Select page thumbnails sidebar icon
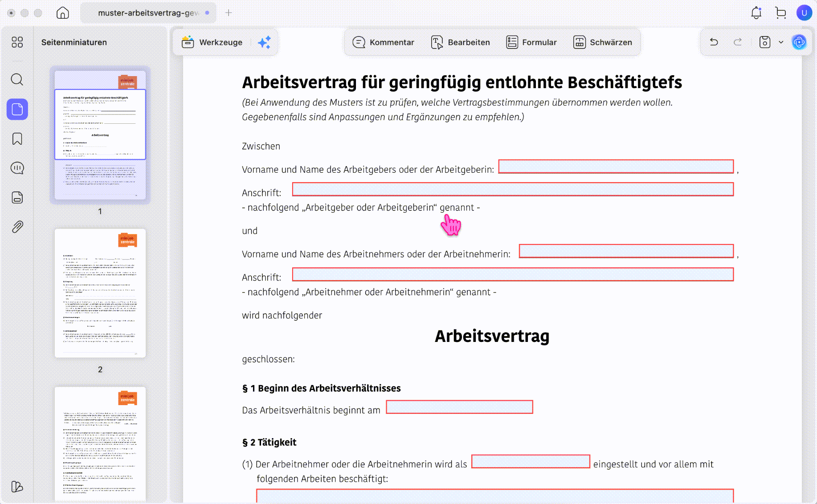 [17, 109]
